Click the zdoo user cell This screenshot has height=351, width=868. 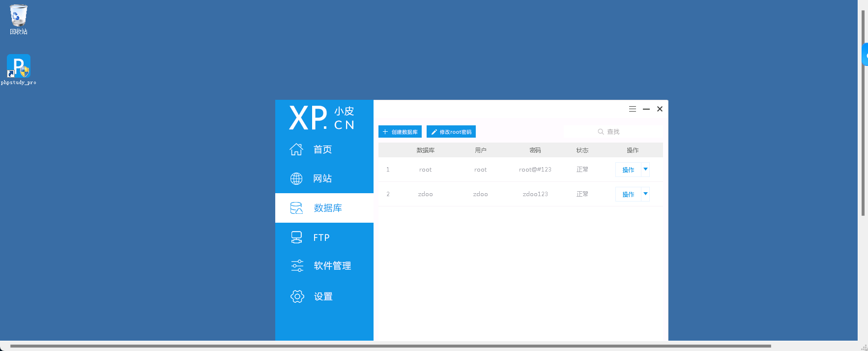pyautogui.click(x=481, y=194)
